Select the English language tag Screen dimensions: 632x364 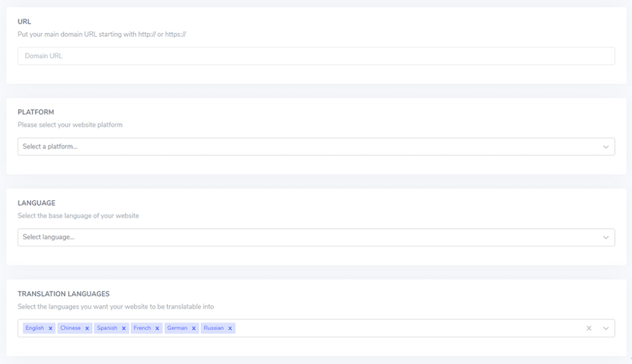tap(35, 328)
